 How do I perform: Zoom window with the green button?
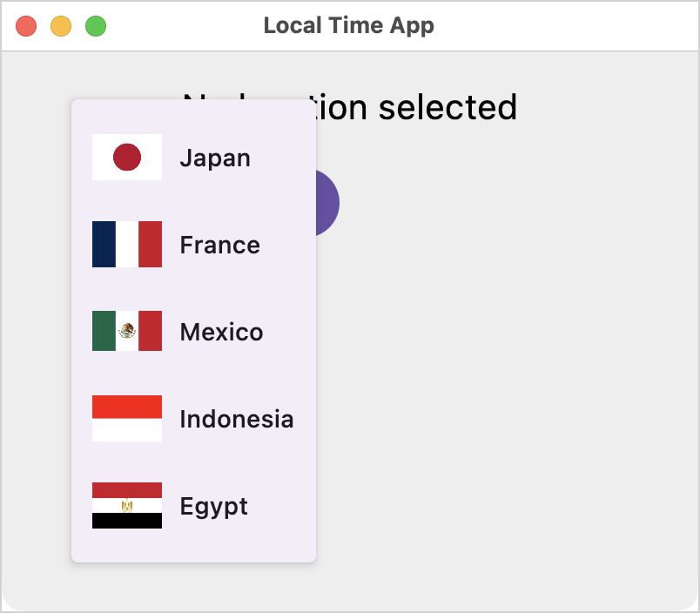coord(96,26)
